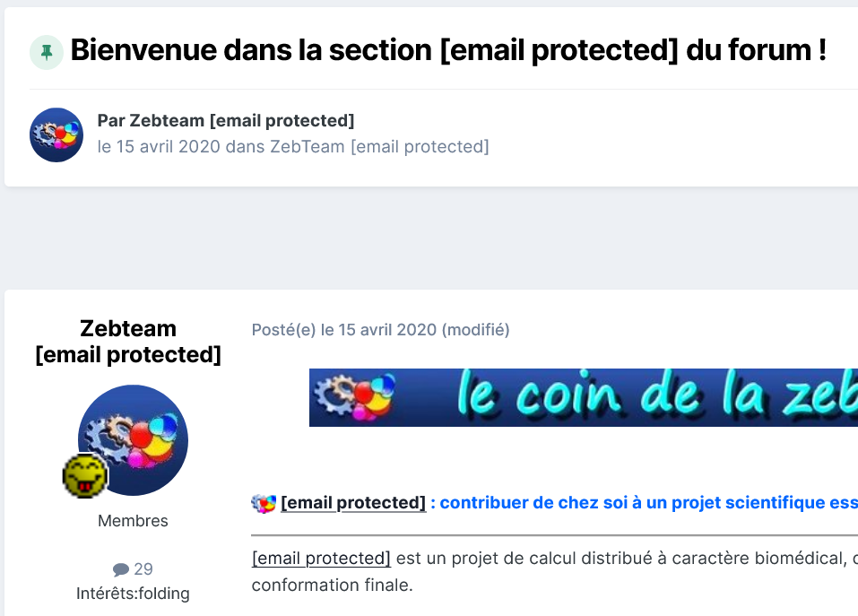
Task: Click the small folding icon before the heading
Action: click(x=264, y=503)
